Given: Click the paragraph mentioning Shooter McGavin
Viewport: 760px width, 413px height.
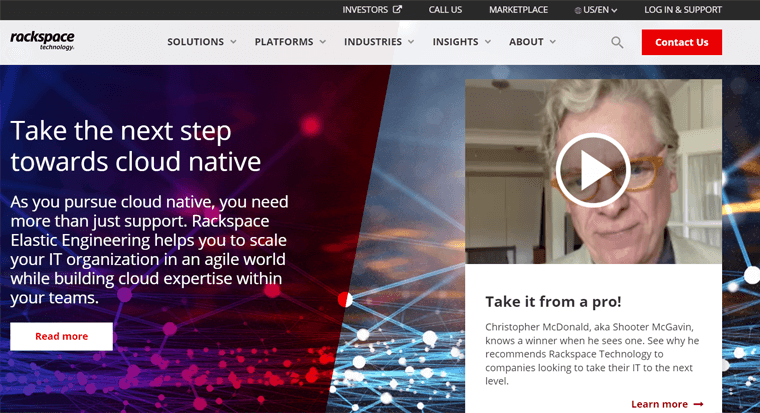Looking at the screenshot, I should point(592,354).
